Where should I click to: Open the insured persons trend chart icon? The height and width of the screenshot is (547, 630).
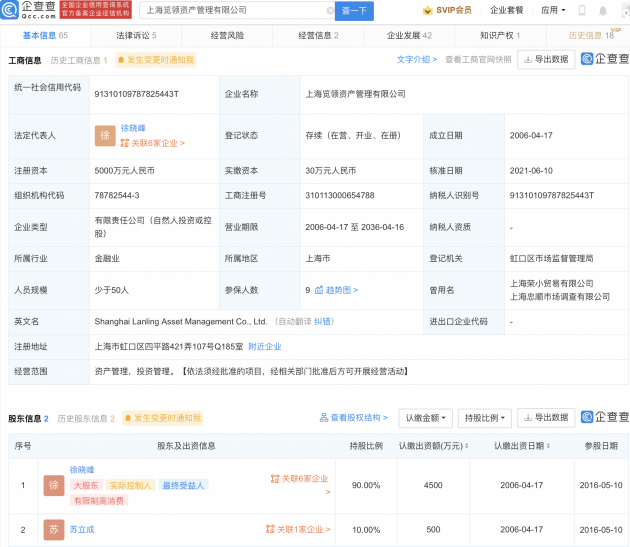tap(319, 290)
